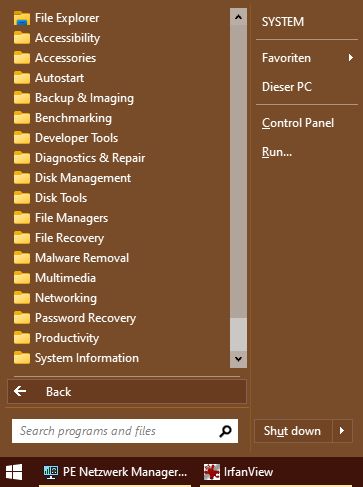Viewport: 363px width, 487px height.
Task: Expand the Favoriten submenu arrow
Action: point(350,58)
